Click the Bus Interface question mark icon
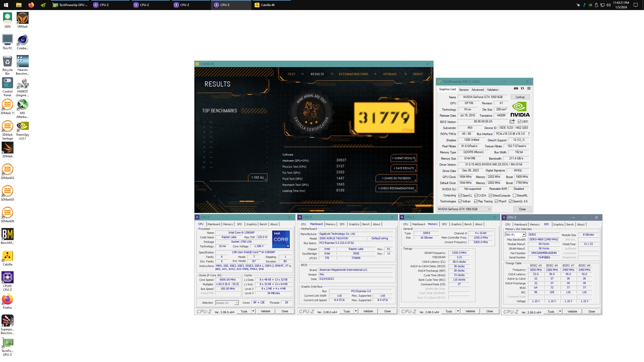 point(529,134)
